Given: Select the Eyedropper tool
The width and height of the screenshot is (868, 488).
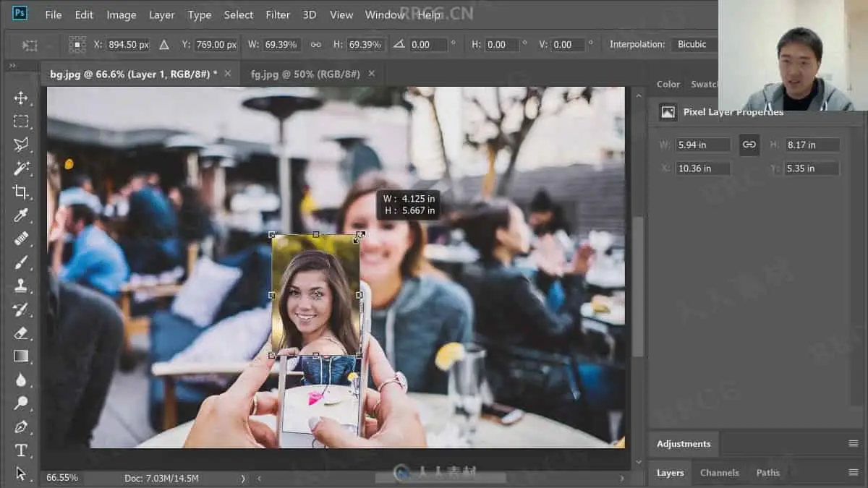Looking at the screenshot, I should click(21, 215).
